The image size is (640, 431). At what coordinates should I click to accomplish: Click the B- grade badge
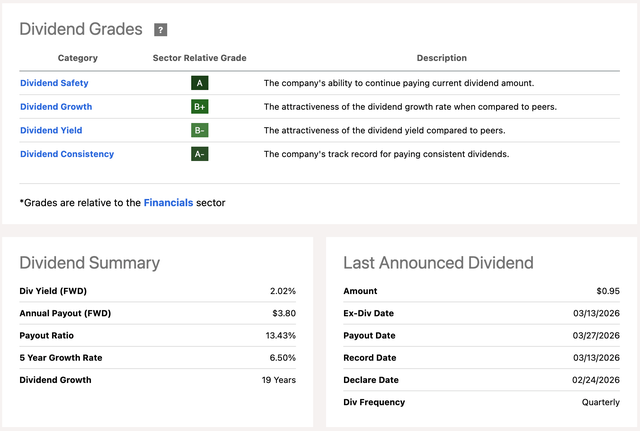pos(200,130)
